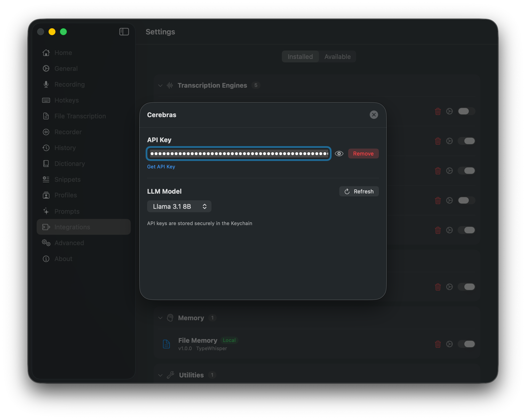This screenshot has width=526, height=420.
Task: Collapse the Memory section
Action: point(160,318)
